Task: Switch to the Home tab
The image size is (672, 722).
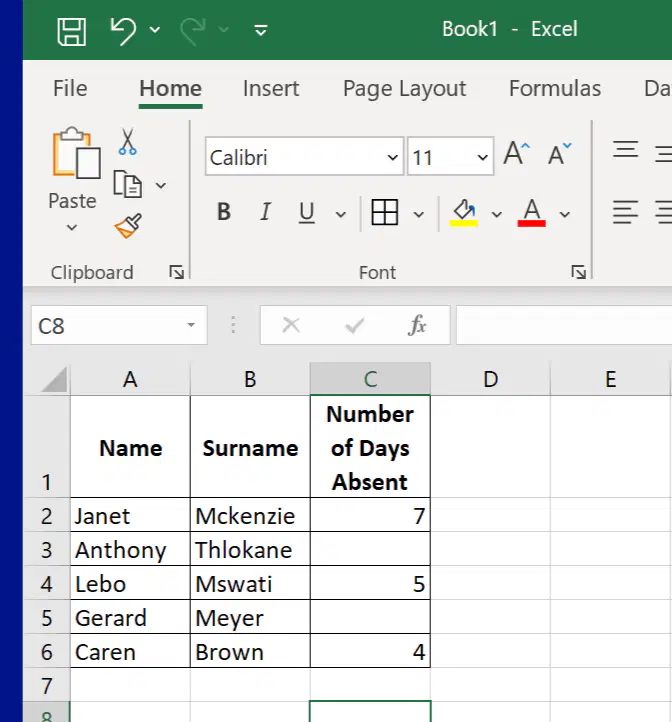Action: tap(170, 88)
